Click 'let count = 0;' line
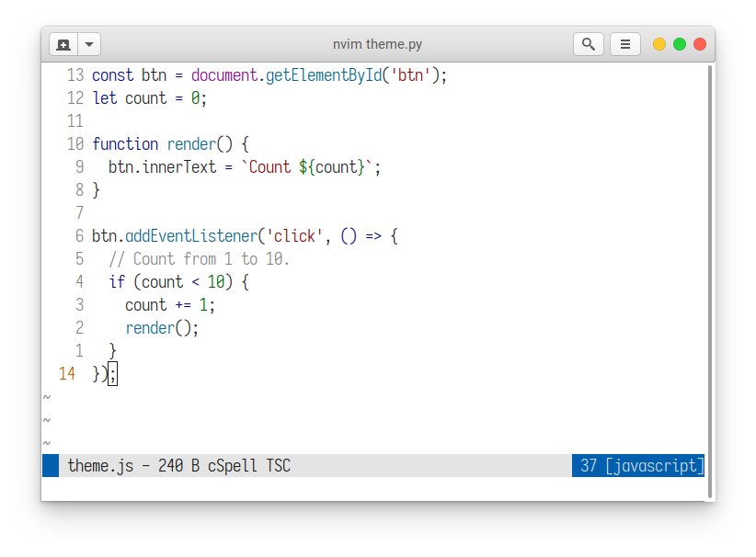This screenshot has width=756, height=557. [x=150, y=98]
